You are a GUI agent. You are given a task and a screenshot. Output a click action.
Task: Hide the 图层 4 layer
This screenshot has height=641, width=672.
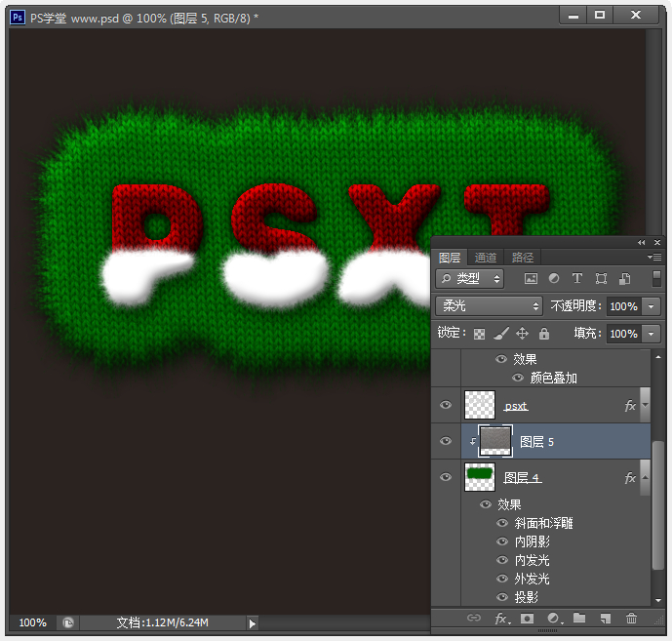[446, 477]
